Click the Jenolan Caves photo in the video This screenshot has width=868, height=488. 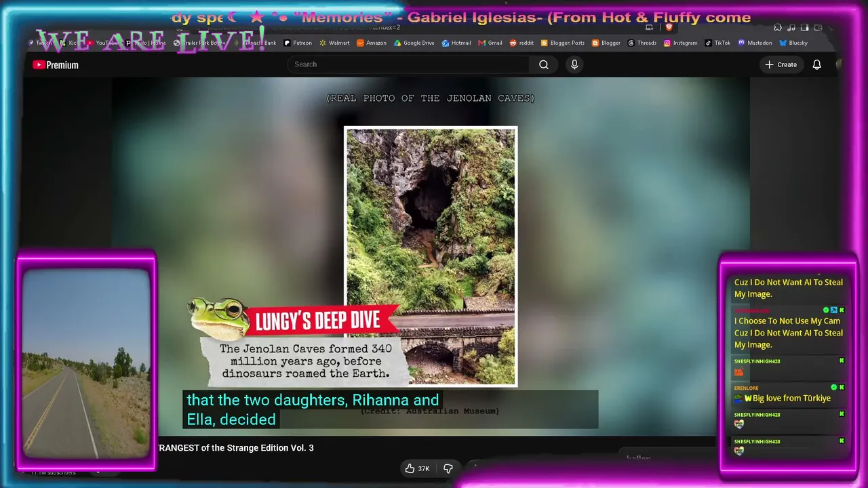click(431, 256)
